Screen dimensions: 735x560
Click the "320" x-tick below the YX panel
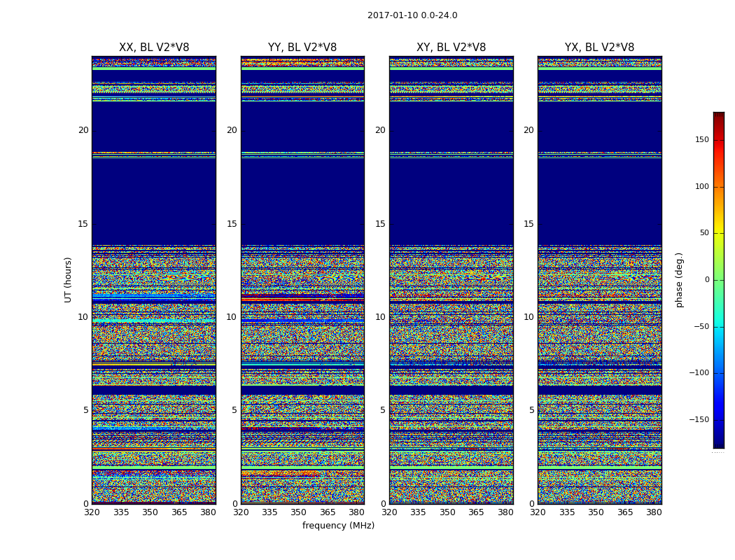(x=538, y=512)
